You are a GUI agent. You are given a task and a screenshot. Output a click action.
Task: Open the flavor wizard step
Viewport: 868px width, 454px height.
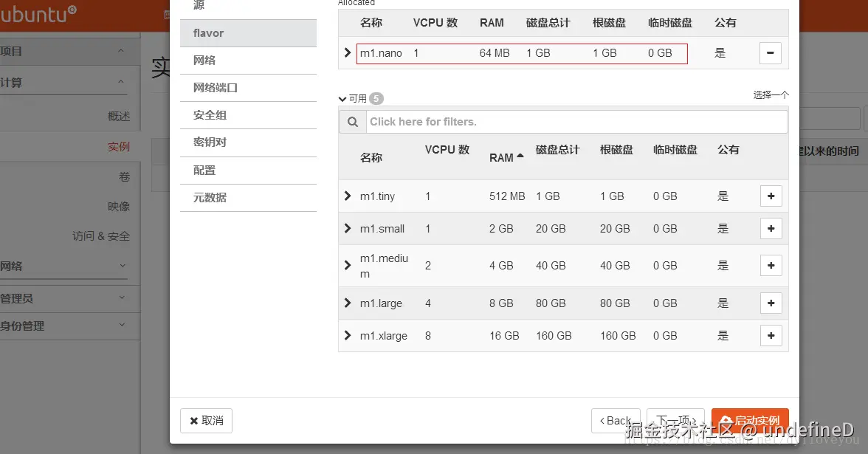pos(248,33)
